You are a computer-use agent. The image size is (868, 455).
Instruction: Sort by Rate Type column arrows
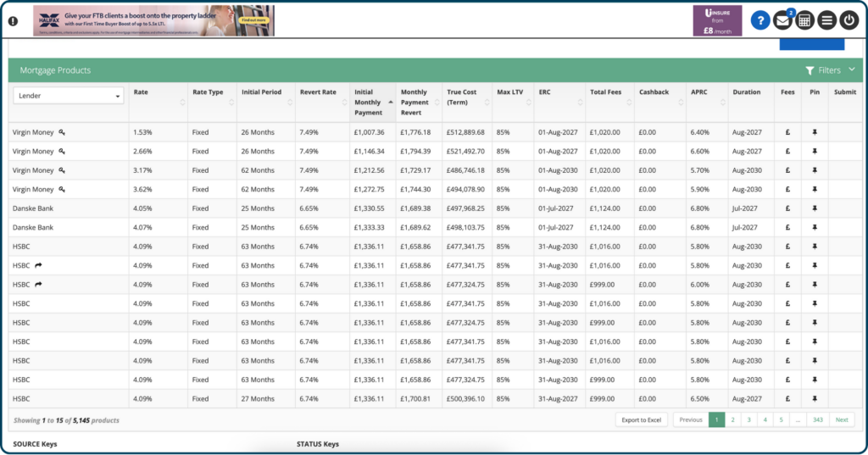coord(231,103)
